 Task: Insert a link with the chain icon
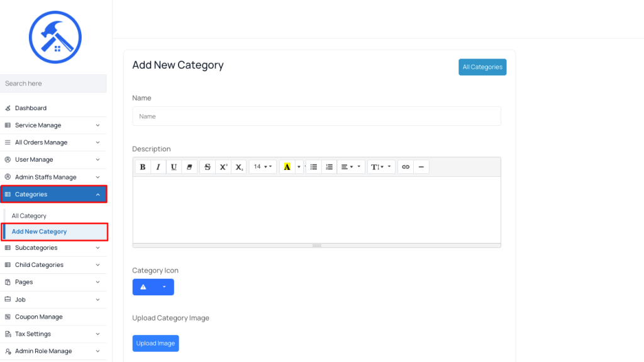click(x=406, y=167)
